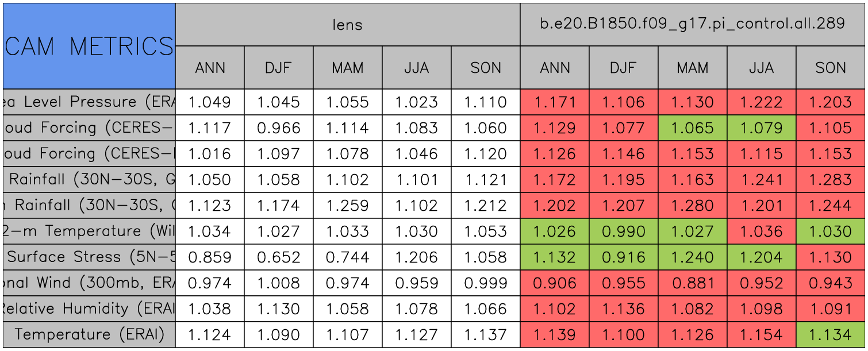Viewport: 868px width, 351px height.
Task: Select the cell with value 1.259
Action: point(347,206)
